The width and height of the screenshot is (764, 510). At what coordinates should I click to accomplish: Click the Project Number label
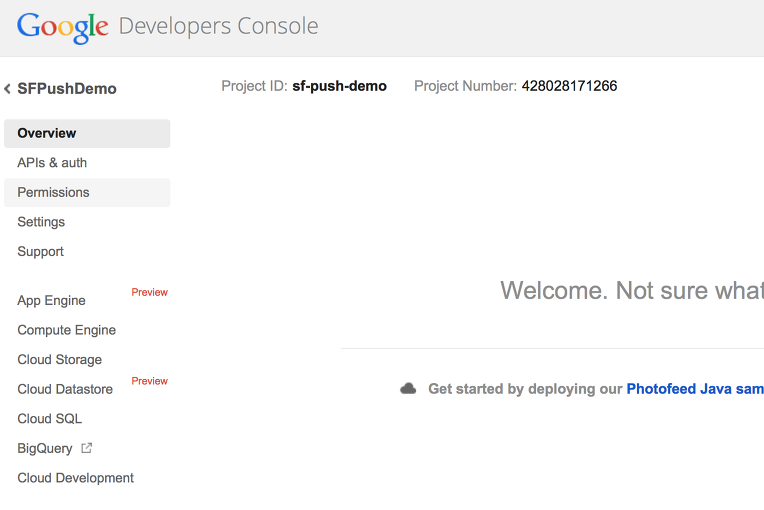(465, 86)
